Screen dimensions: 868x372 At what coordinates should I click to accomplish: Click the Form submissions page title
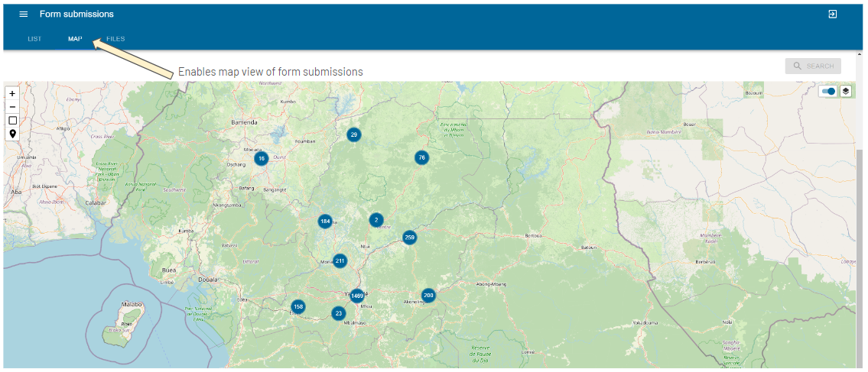(x=76, y=14)
